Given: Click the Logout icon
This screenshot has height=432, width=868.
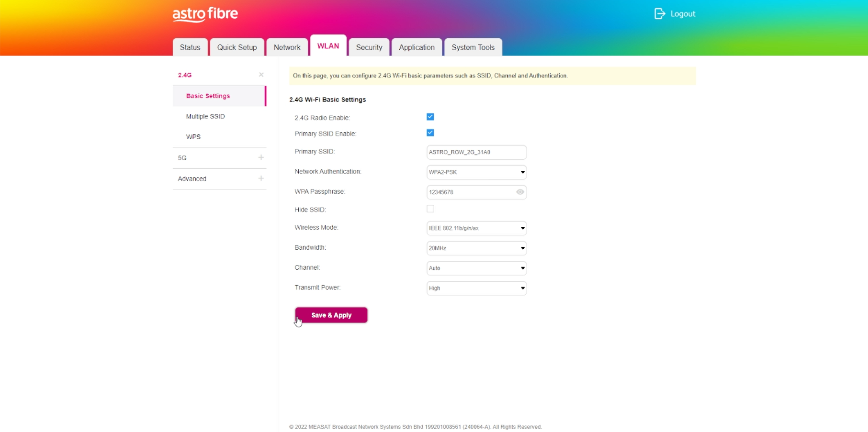Looking at the screenshot, I should (x=659, y=14).
